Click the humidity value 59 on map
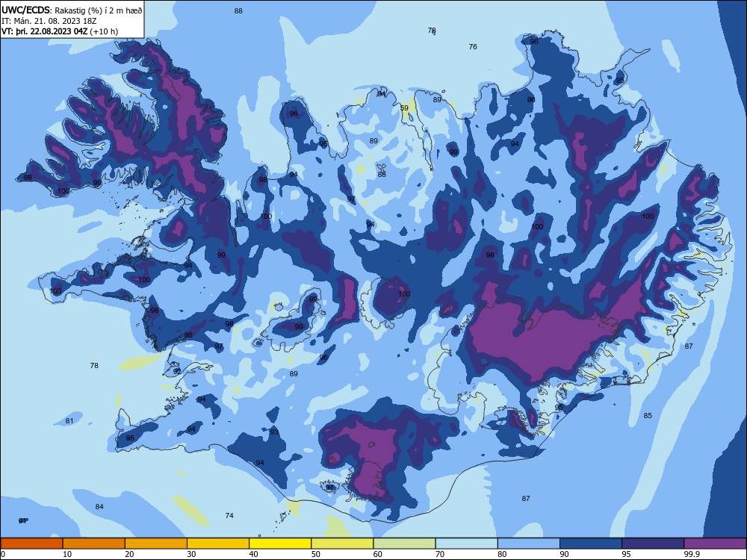Screen dimensions: 747x560 point(404,108)
